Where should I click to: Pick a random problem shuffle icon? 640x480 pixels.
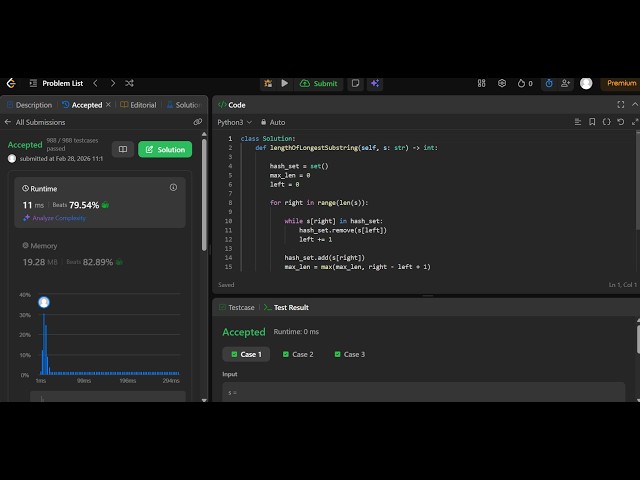pyautogui.click(x=129, y=83)
